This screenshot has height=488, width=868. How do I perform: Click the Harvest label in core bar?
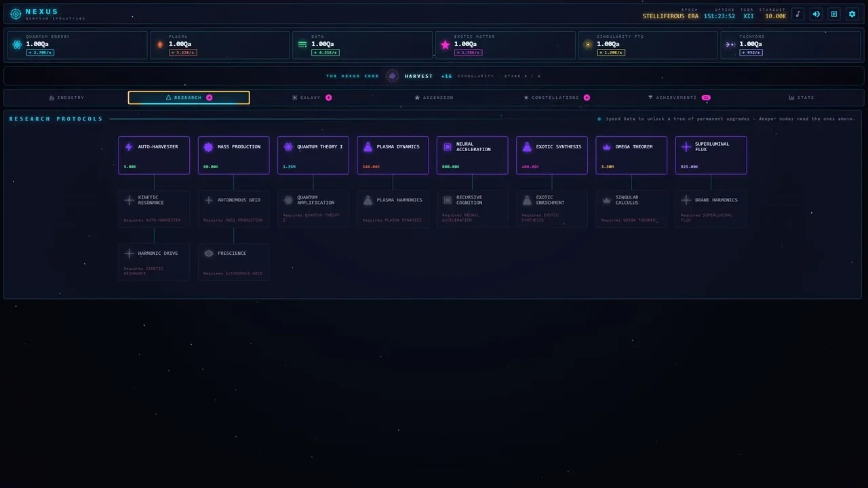pyautogui.click(x=418, y=76)
